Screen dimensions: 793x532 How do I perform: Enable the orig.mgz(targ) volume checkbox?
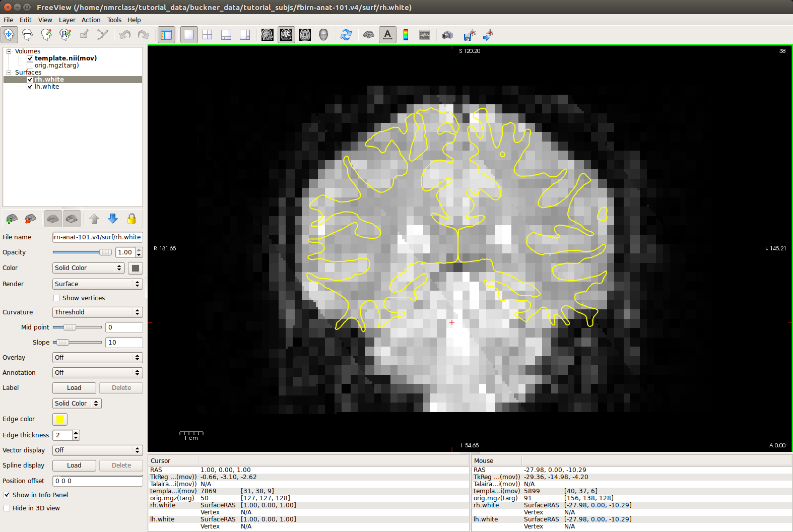pos(30,65)
